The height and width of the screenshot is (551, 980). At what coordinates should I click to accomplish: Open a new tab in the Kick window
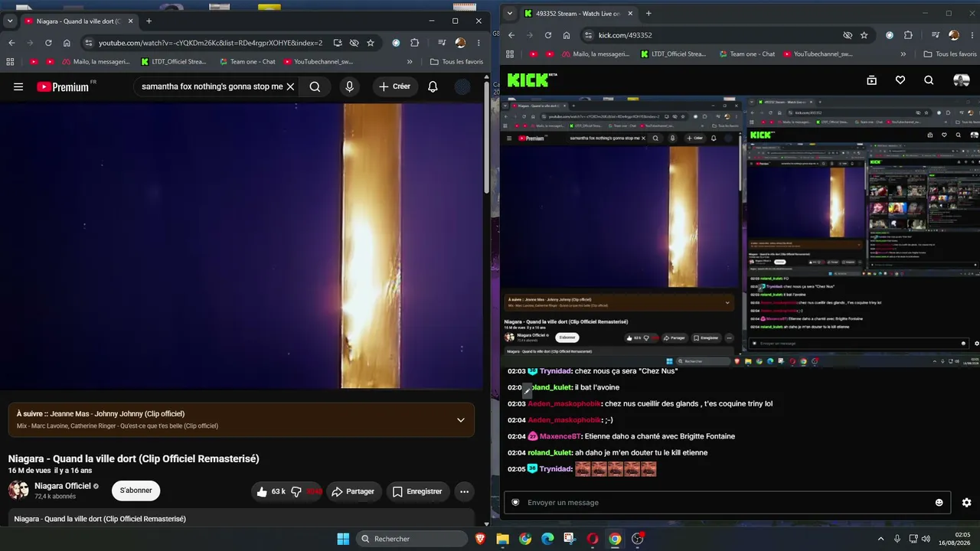pyautogui.click(x=648, y=13)
